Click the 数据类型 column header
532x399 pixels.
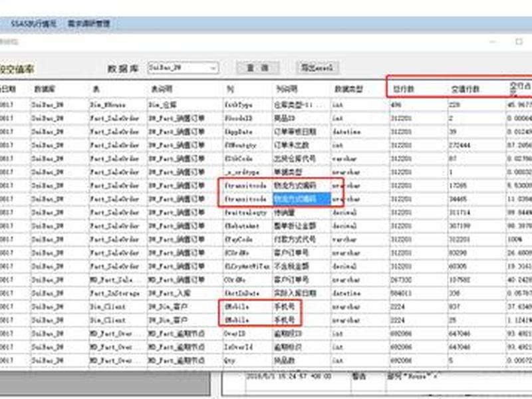[x=348, y=89]
